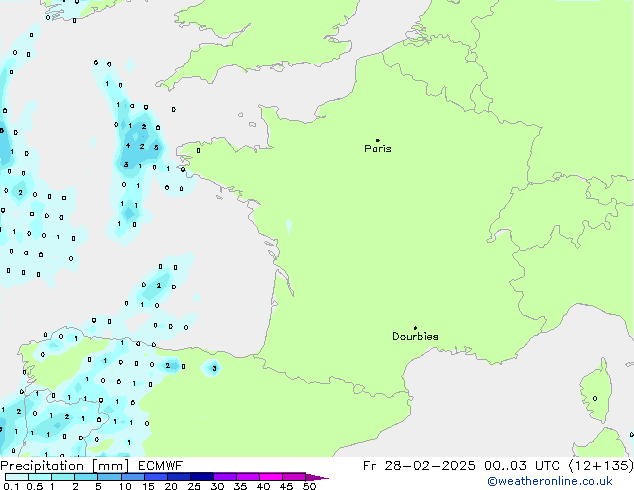The width and height of the screenshot is (634, 490).
Task: Pick the 0.1–0.5 mm legend swatch
Action: point(17,477)
